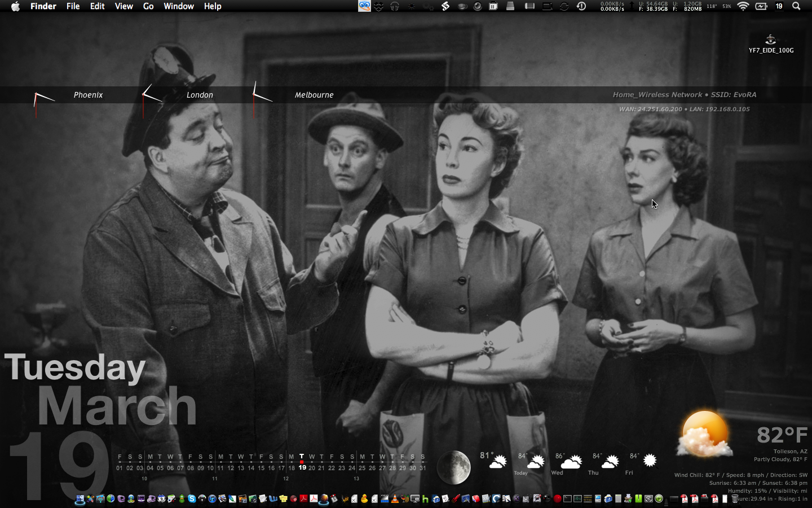Click the Fri sunny forecast icon

650,461
